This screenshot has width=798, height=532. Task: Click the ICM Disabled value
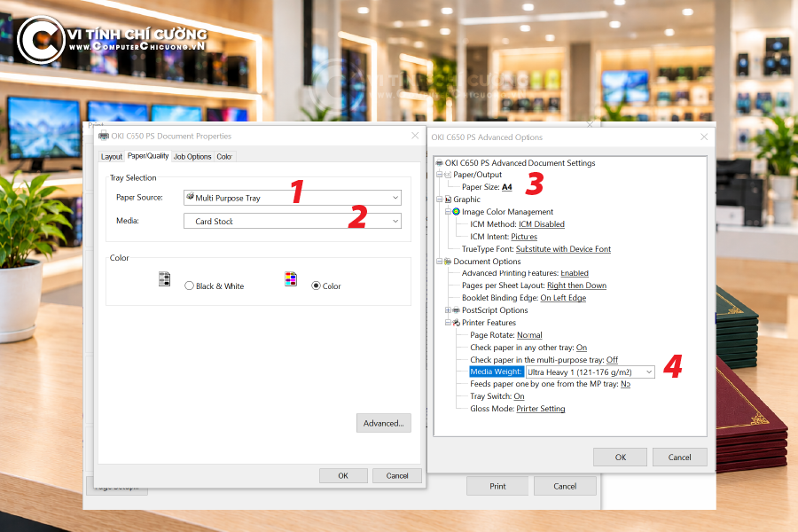pos(542,224)
